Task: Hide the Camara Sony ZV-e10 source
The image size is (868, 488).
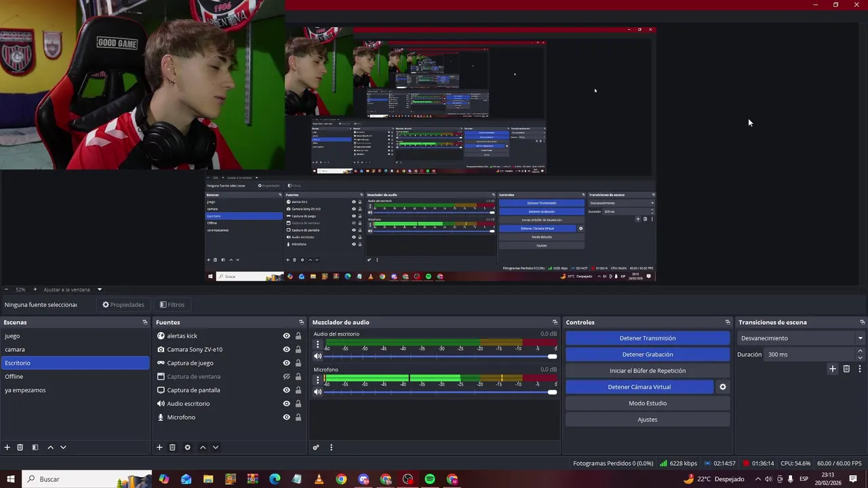Action: click(x=287, y=349)
